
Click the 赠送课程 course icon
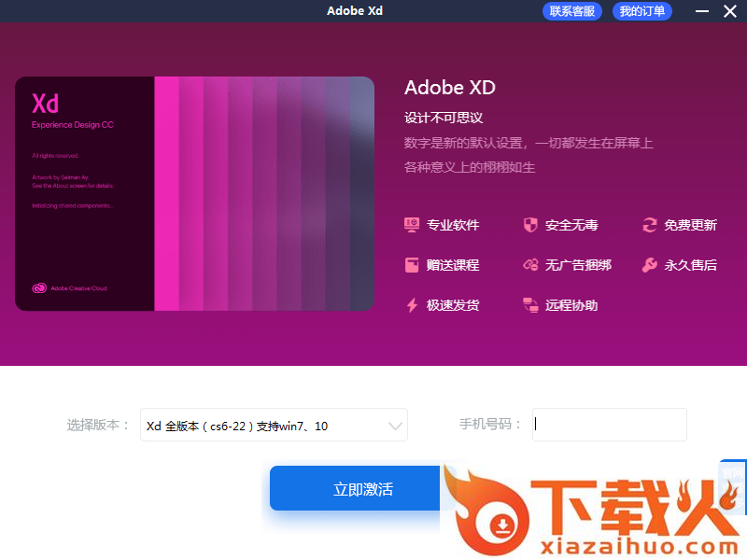[x=412, y=265]
